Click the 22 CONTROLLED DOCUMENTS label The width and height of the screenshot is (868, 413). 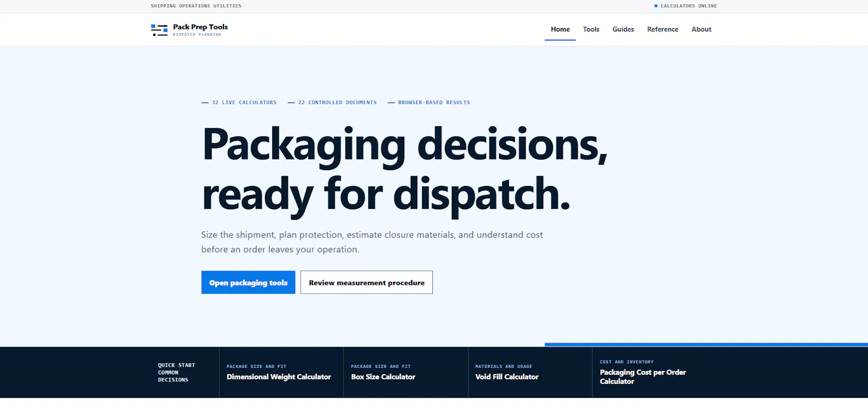click(x=337, y=102)
